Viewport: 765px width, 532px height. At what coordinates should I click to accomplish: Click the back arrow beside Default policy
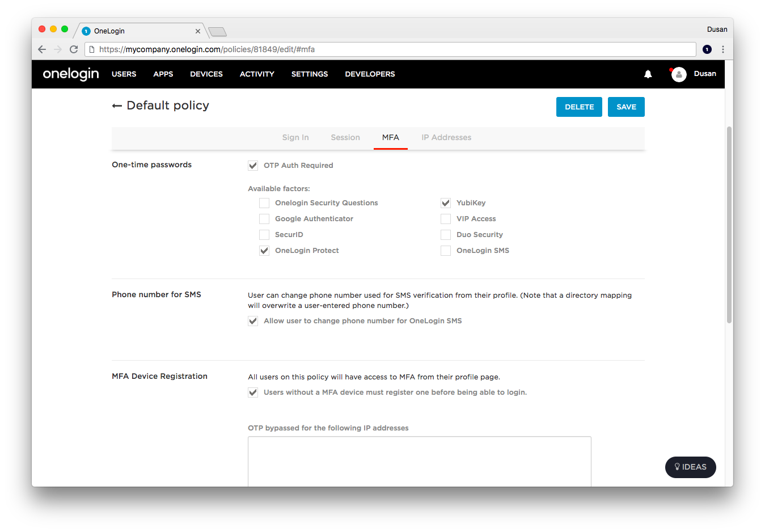(117, 105)
